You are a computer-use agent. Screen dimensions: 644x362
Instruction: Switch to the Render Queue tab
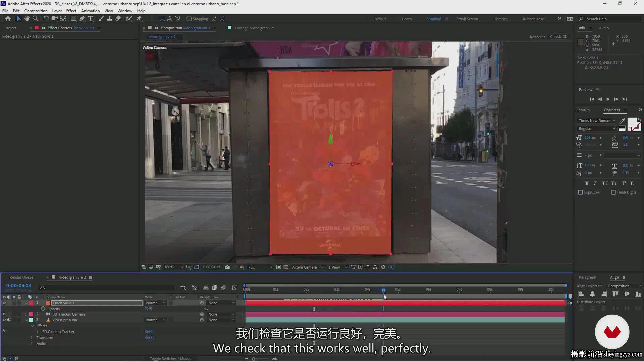pos(21,277)
